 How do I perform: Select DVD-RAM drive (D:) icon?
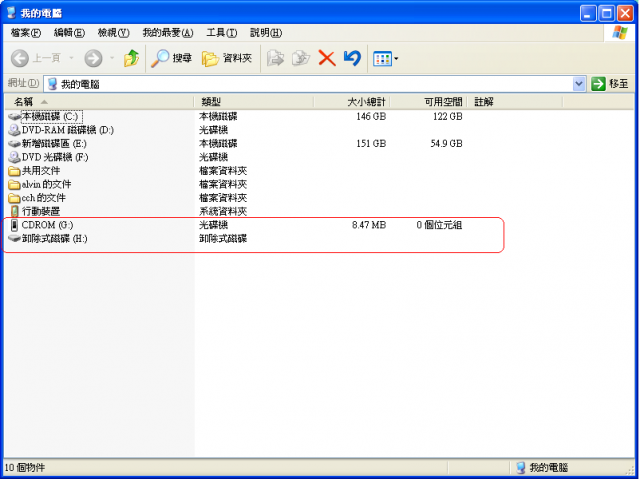pos(14,130)
